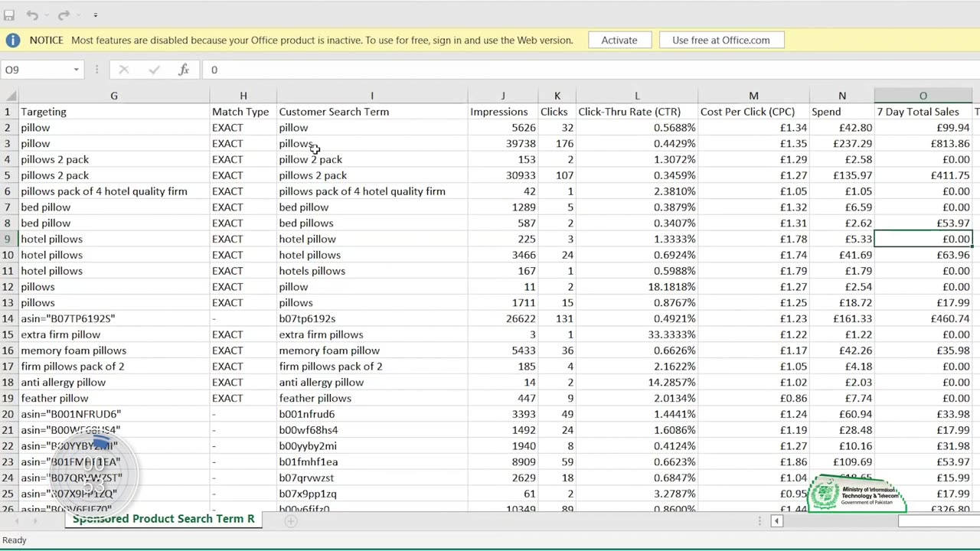Click CTR cell 33.3333%
The width and height of the screenshot is (980, 551).
point(637,334)
